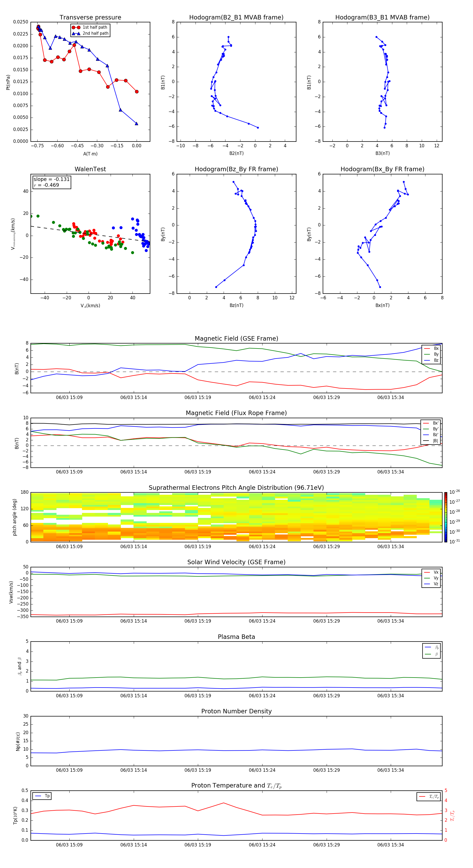The height and width of the screenshot is (868, 473).
Task: Click the "Plasma Beta" panel title
Action: point(236,637)
